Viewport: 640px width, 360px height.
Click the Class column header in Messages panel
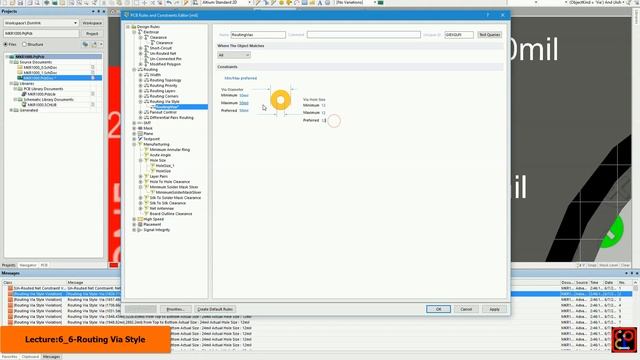coord(8,282)
